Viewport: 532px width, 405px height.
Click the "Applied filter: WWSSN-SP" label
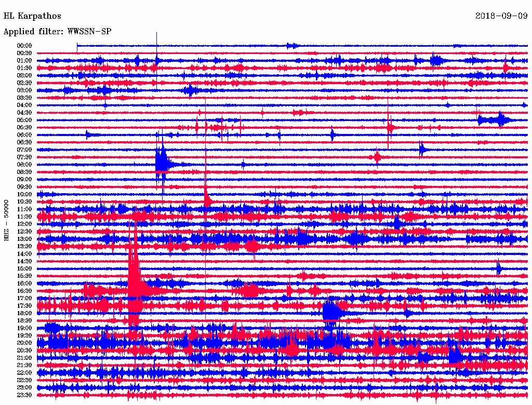[x=57, y=32]
